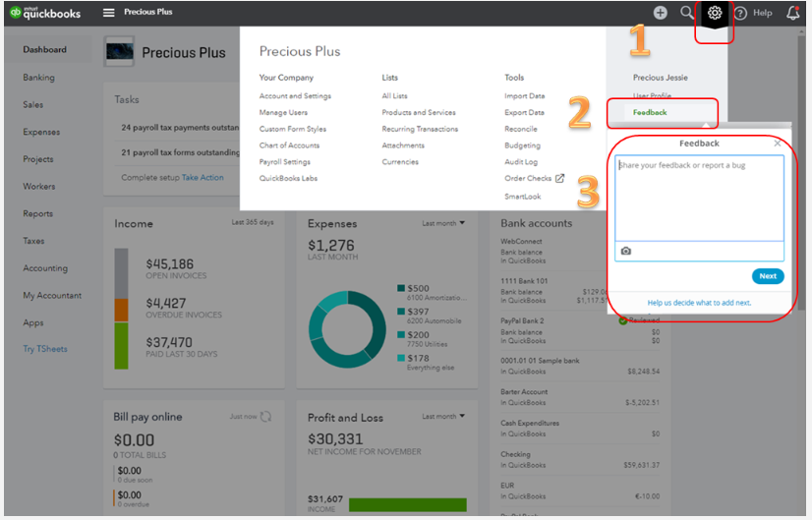Click the Barter Account row
The width and height of the screenshot is (812, 520).
[x=580, y=397]
